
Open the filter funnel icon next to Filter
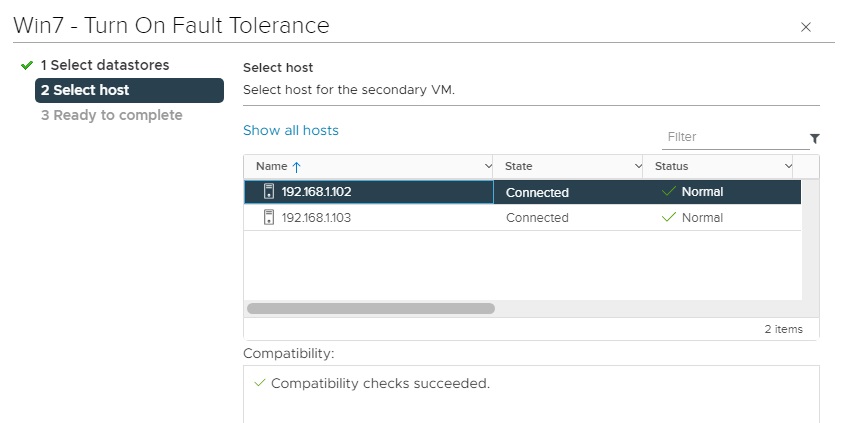(x=814, y=139)
